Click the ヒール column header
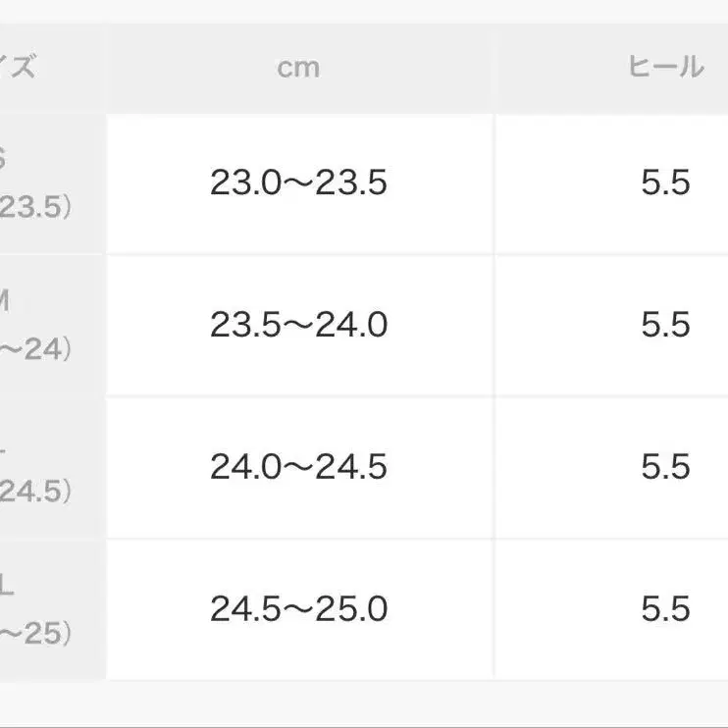Viewport: 728px width, 728px height. [x=666, y=67]
